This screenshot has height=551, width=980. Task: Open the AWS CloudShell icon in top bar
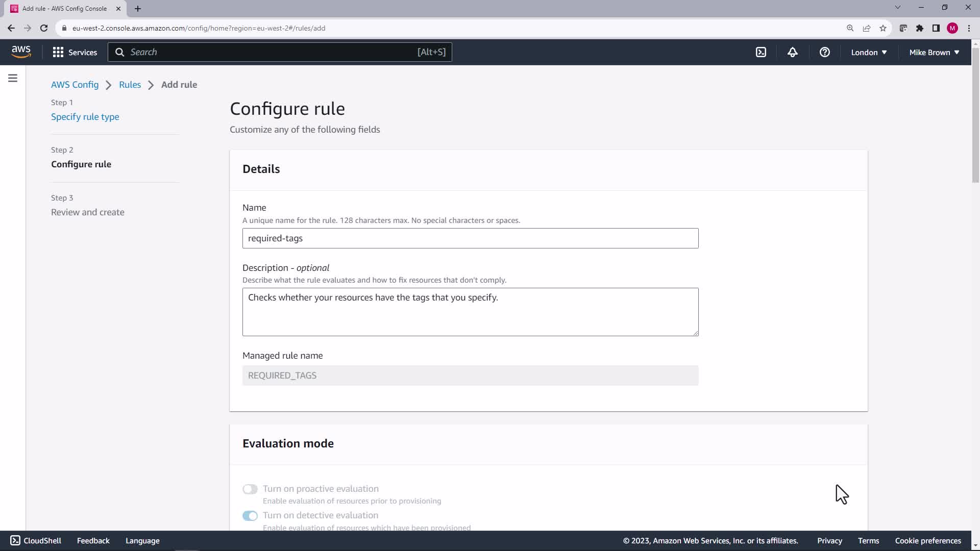pos(761,52)
